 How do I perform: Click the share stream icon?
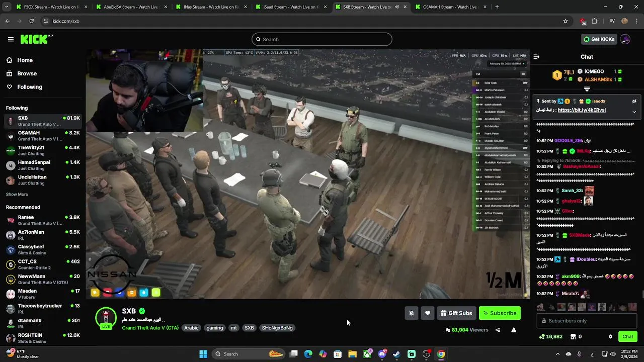(498, 330)
